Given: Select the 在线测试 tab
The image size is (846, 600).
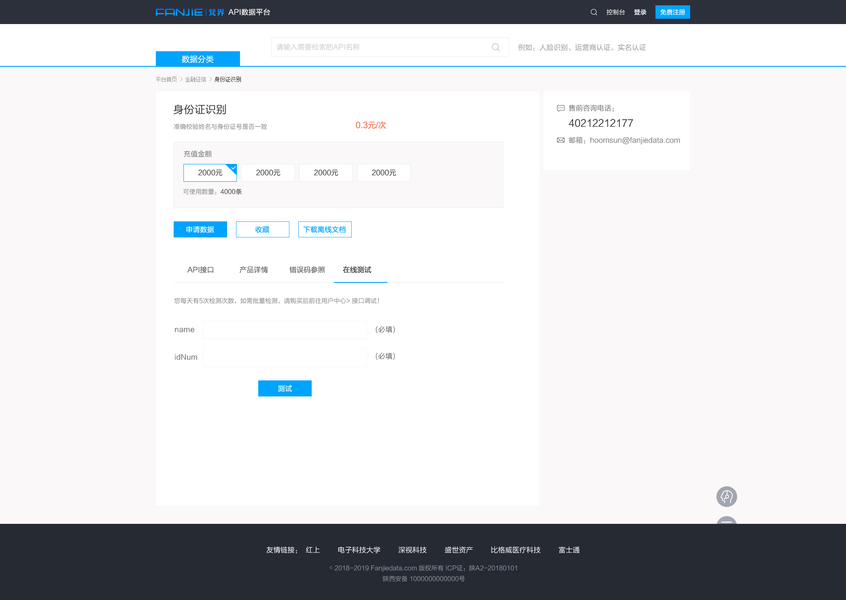Looking at the screenshot, I should tap(357, 270).
